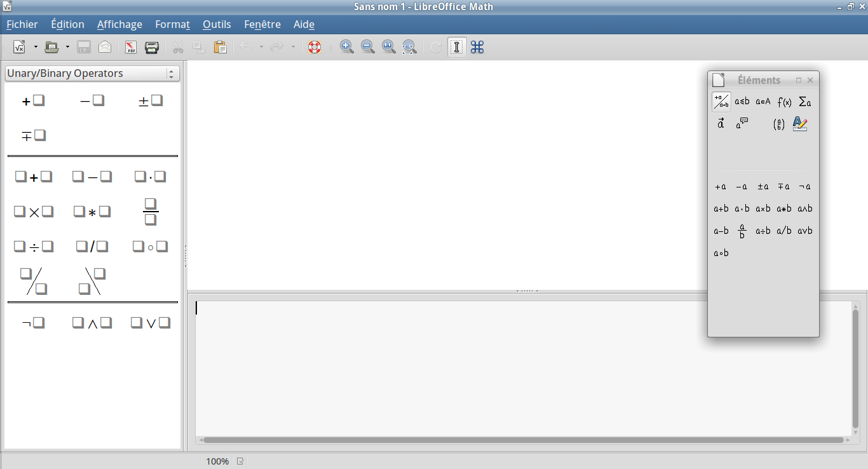
Task: Insert division sign operator in sidebar
Action: (34, 247)
